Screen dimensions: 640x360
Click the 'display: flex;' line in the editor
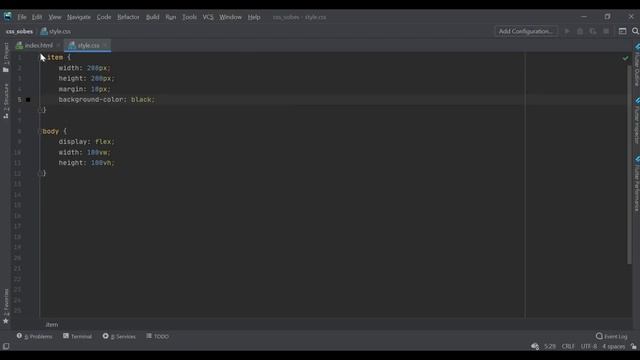point(87,142)
